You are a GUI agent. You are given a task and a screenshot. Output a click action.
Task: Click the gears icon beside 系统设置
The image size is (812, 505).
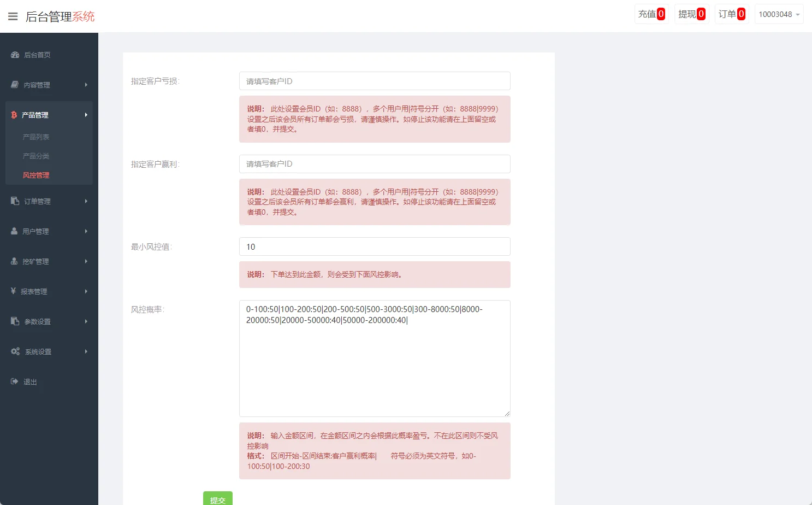pos(15,351)
